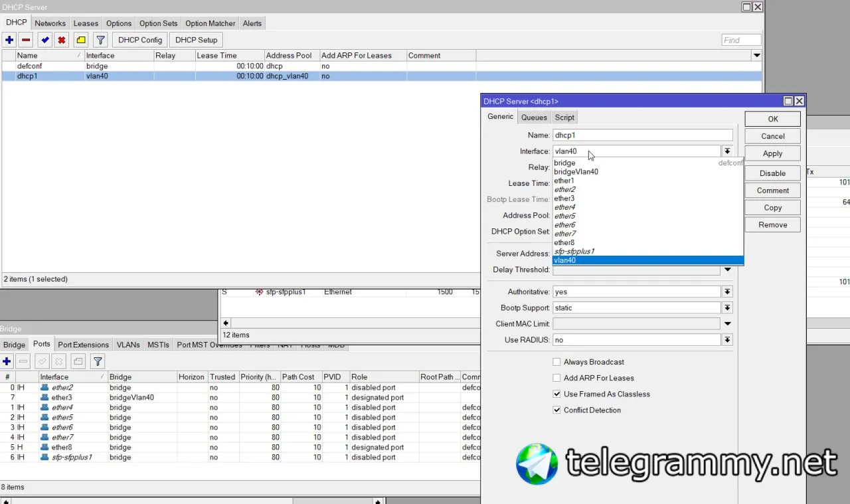Open the Script tab in dhcp1 dialog
850x504 pixels.
(x=564, y=118)
